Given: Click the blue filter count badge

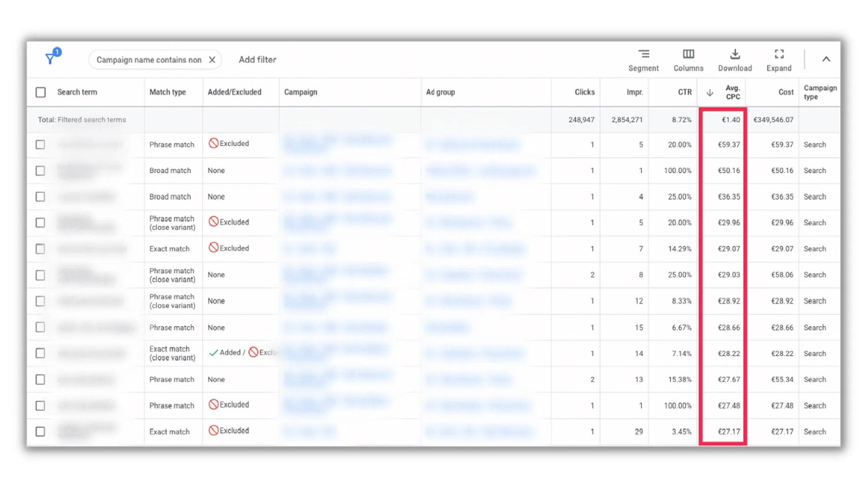Looking at the screenshot, I should (57, 52).
